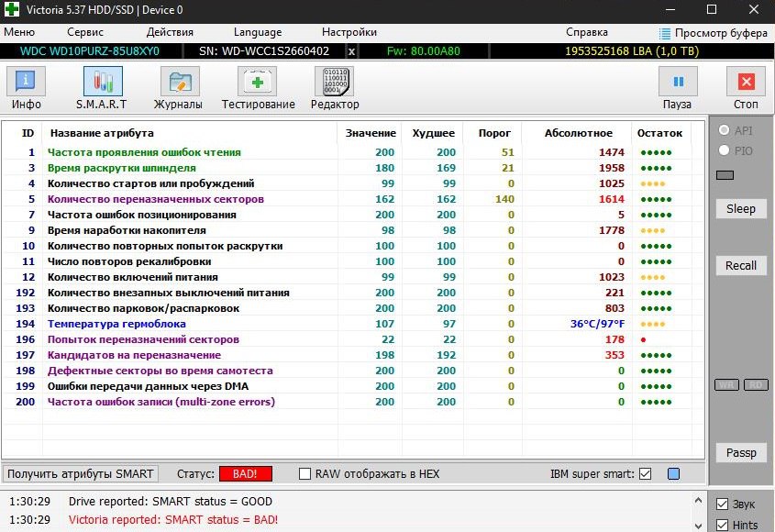Screen dimensions: 775x532
Task: Select the API access mode
Action: (x=724, y=130)
